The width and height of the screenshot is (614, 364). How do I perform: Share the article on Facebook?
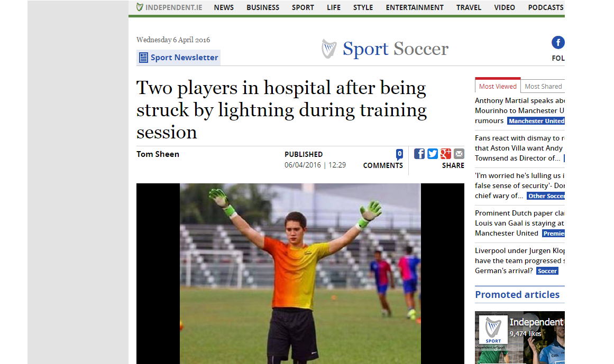419,154
